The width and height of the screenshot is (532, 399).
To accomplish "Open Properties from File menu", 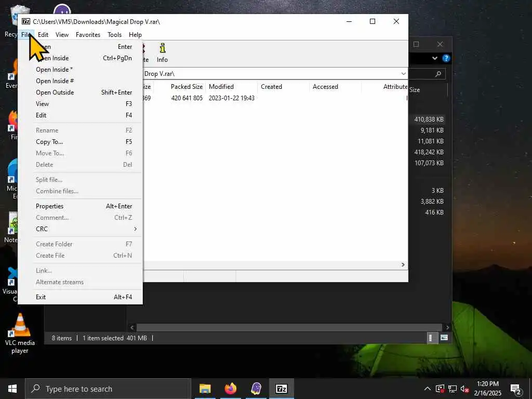I will coord(81,206).
